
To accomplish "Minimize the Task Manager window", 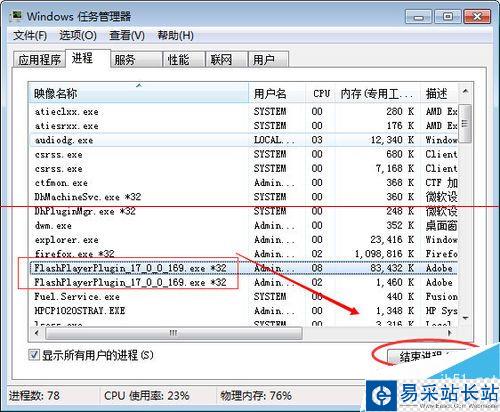I will (x=419, y=16).
